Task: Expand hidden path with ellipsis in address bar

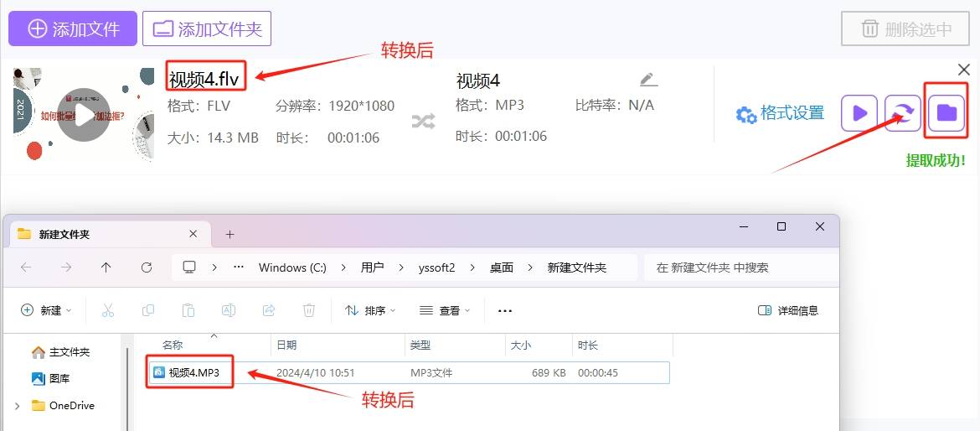Action: [x=239, y=267]
